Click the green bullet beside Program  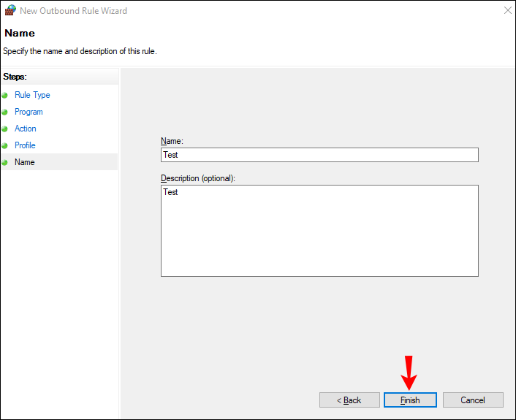pyautogui.click(x=5, y=112)
